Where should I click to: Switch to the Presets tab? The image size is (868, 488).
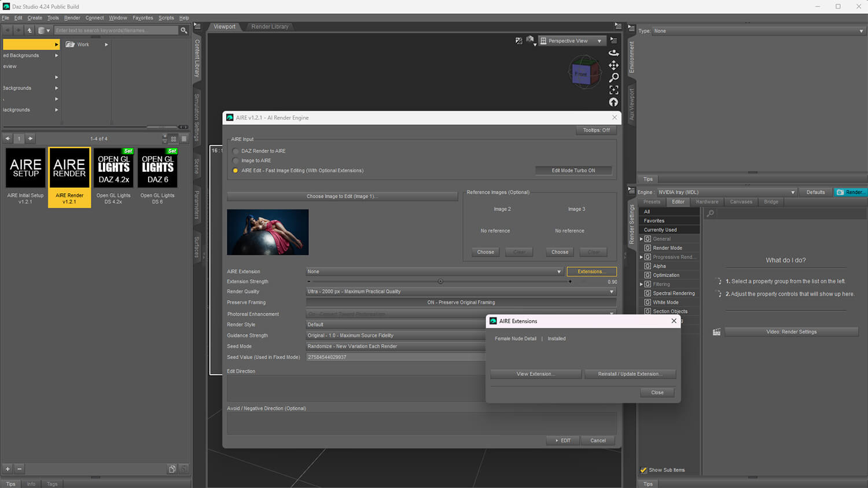click(652, 202)
